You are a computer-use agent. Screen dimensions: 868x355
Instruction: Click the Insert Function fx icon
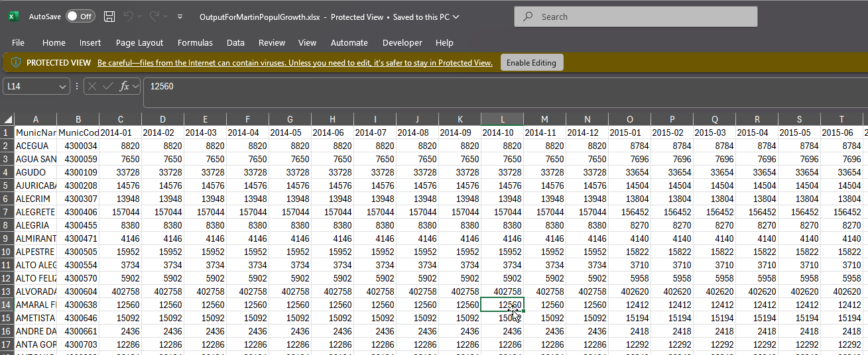point(124,86)
